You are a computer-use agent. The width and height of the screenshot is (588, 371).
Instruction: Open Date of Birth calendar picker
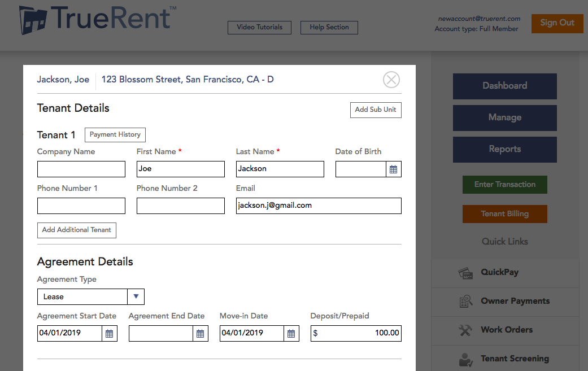394,169
